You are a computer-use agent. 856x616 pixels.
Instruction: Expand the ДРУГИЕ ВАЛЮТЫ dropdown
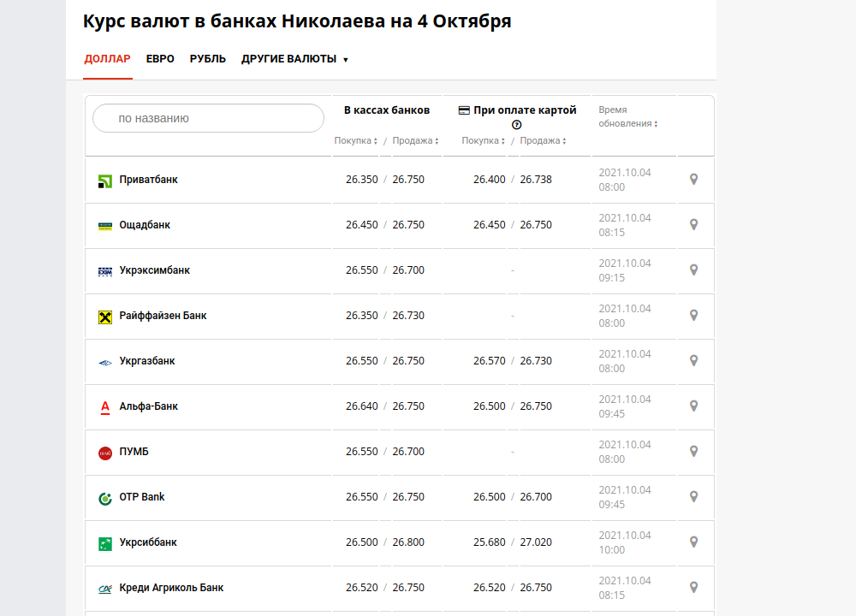[x=294, y=59]
